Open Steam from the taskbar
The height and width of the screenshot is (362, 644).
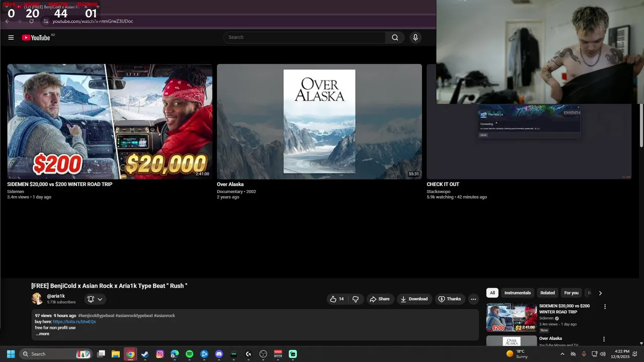(x=145, y=354)
